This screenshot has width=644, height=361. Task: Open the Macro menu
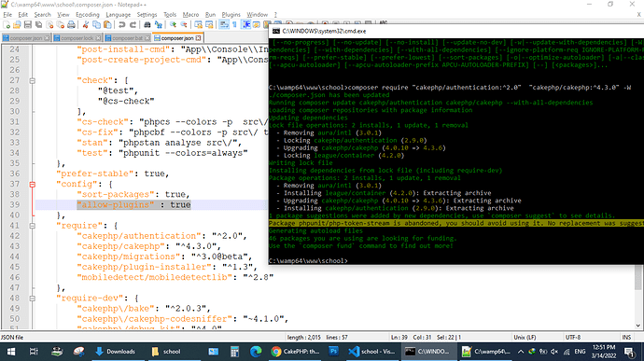[190, 14]
